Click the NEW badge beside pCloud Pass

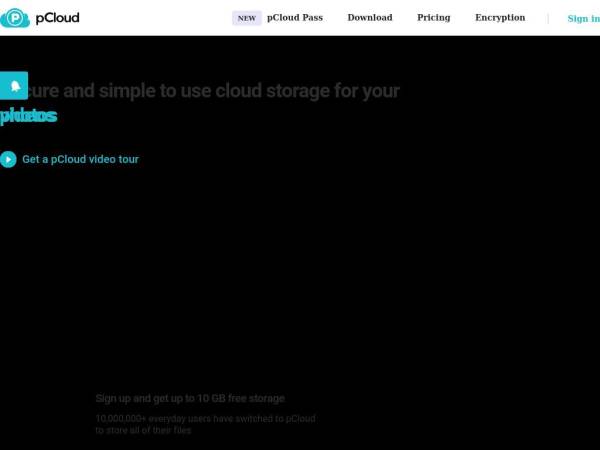point(247,18)
